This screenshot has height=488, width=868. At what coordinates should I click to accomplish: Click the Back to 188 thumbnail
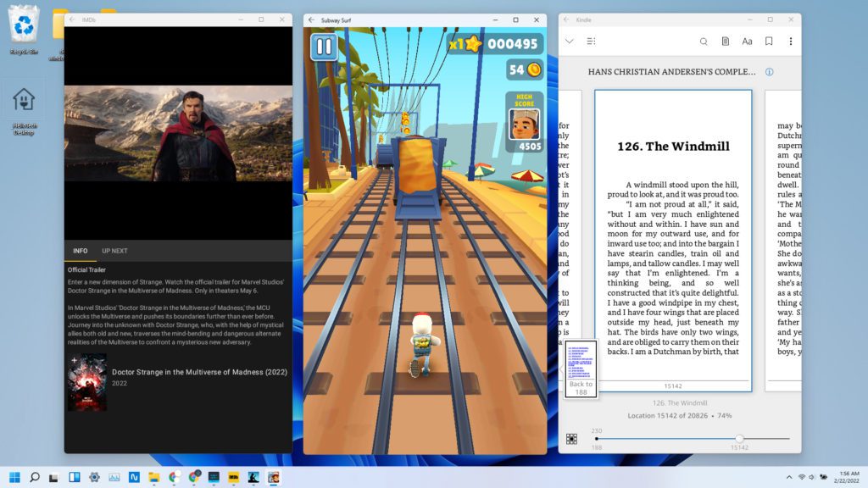(x=581, y=369)
